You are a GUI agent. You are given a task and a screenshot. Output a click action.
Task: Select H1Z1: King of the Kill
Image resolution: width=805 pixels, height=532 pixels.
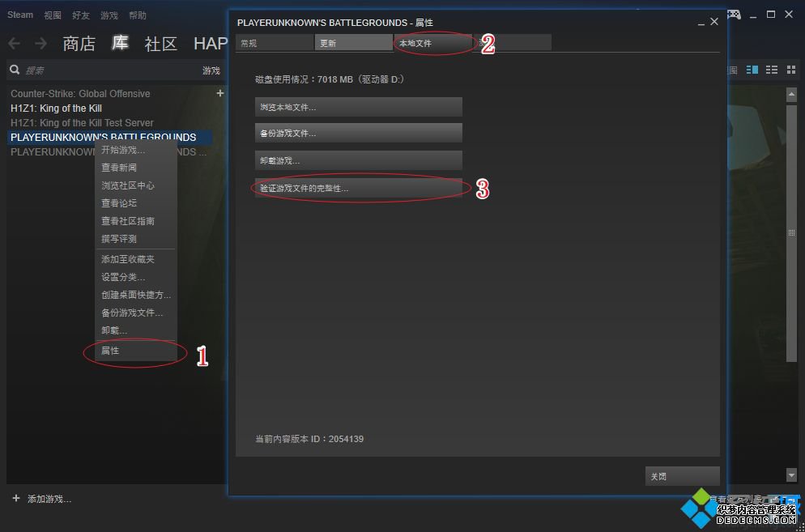pyautogui.click(x=56, y=109)
